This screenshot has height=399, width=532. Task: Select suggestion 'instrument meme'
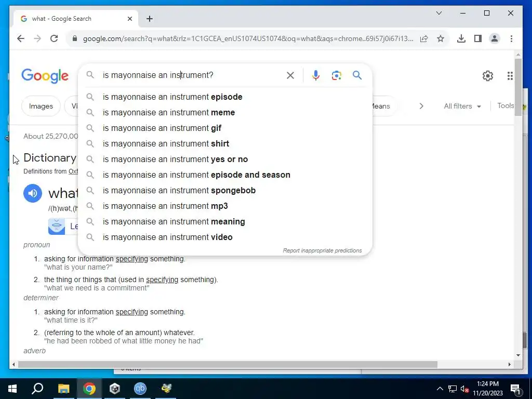(225, 112)
